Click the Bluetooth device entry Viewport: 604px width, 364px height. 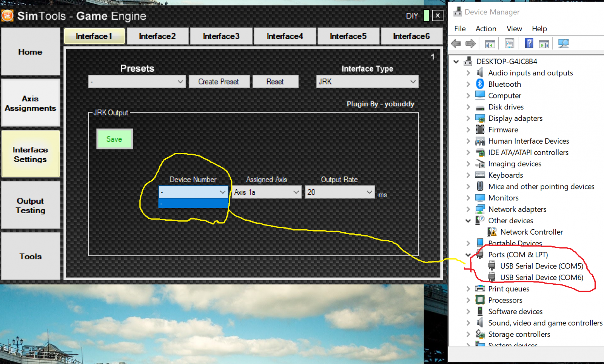[504, 84]
